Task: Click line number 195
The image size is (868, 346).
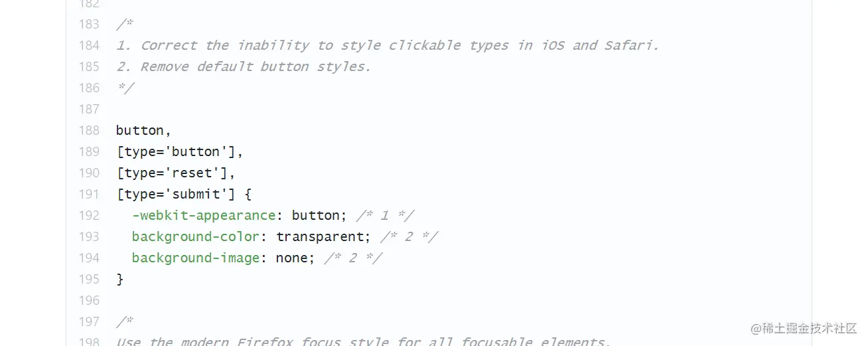Action: coord(89,279)
